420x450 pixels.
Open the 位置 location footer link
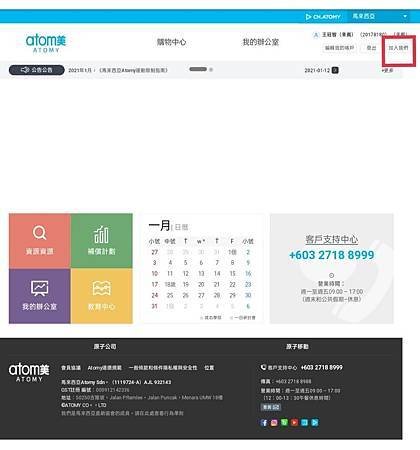click(x=209, y=368)
